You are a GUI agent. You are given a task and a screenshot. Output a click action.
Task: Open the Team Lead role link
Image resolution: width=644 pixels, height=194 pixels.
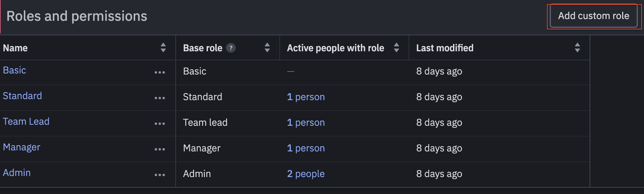[26, 122]
